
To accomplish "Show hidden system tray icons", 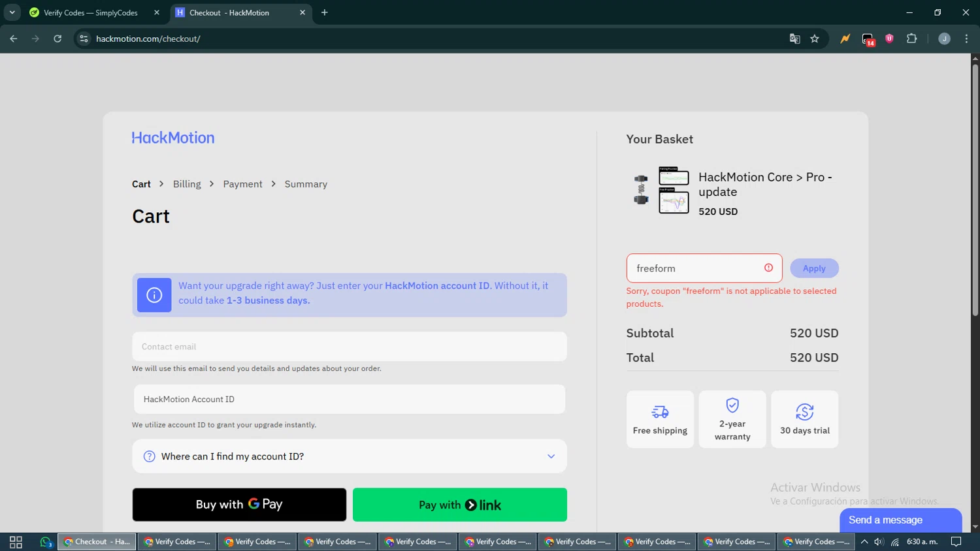I will coord(864,542).
